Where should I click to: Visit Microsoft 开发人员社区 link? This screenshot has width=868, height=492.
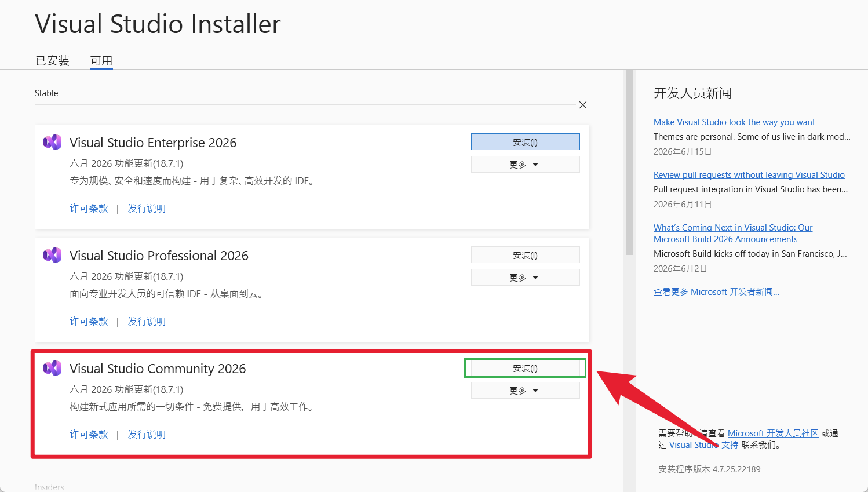point(773,433)
